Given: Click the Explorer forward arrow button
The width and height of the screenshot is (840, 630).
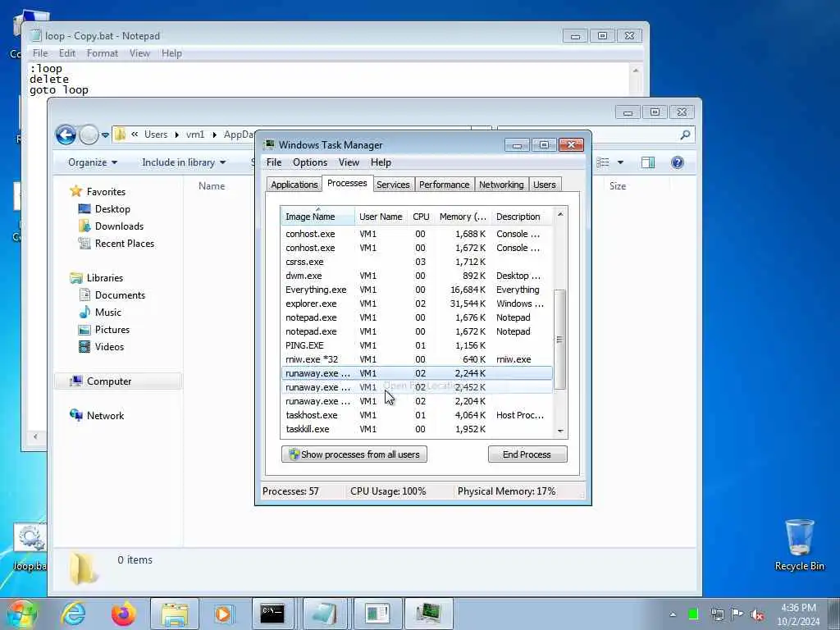Looking at the screenshot, I should tap(89, 135).
